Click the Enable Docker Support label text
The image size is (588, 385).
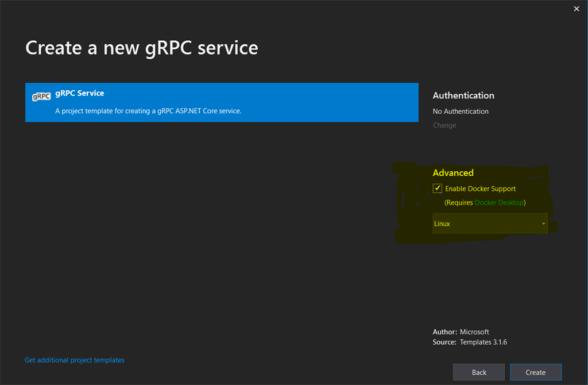[x=480, y=188]
